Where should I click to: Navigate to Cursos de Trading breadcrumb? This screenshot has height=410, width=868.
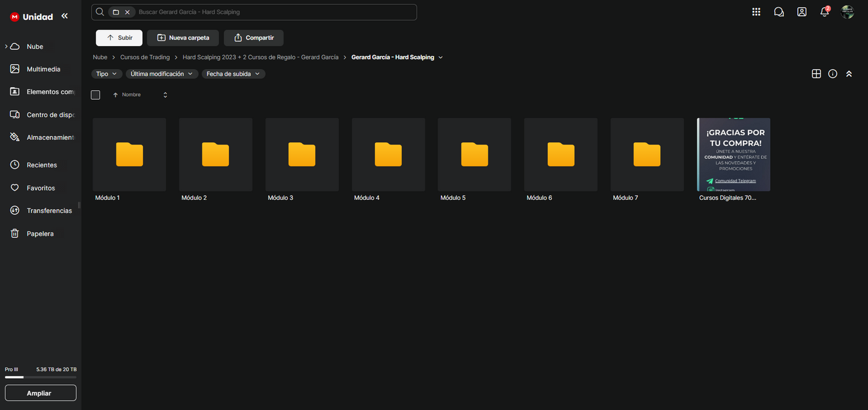click(x=145, y=58)
